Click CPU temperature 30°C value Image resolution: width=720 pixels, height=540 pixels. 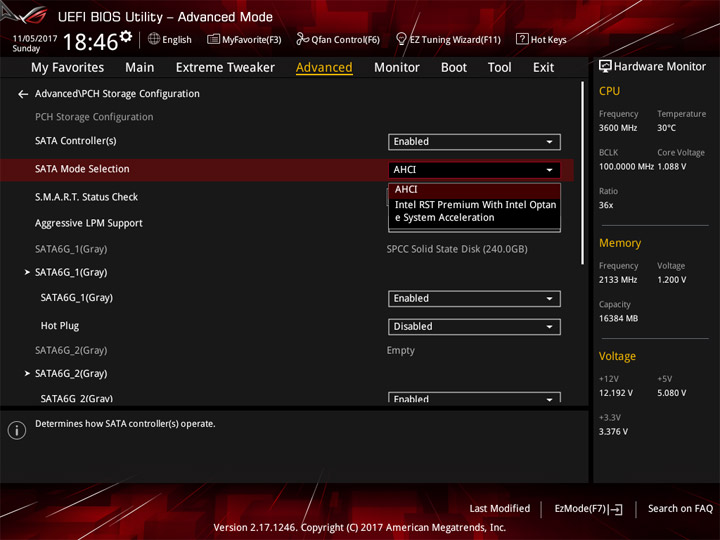pyautogui.click(x=666, y=128)
